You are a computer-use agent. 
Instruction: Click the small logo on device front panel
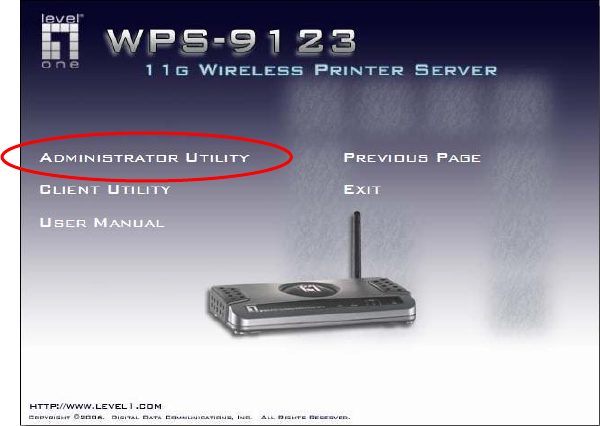251,308
